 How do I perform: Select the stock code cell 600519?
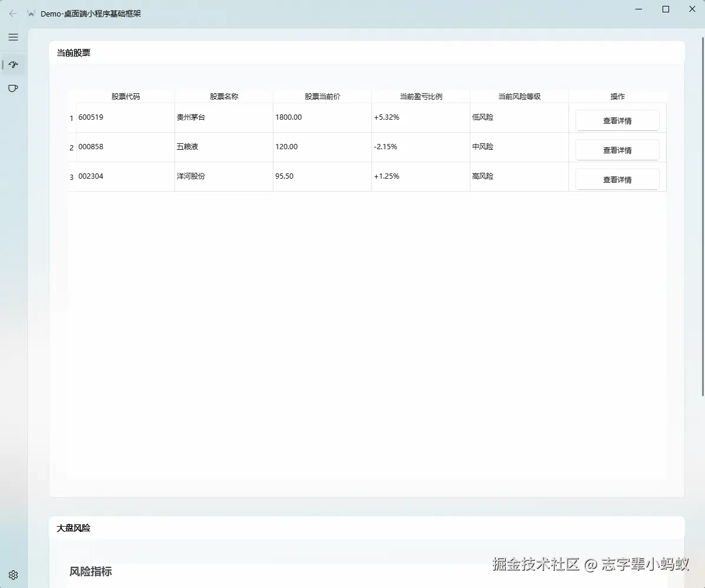click(91, 117)
